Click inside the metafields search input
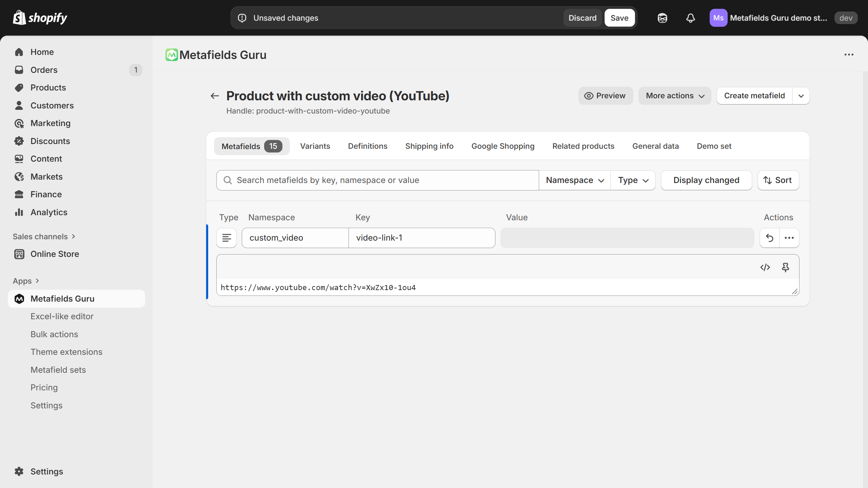The height and width of the screenshot is (488, 868). (373, 180)
